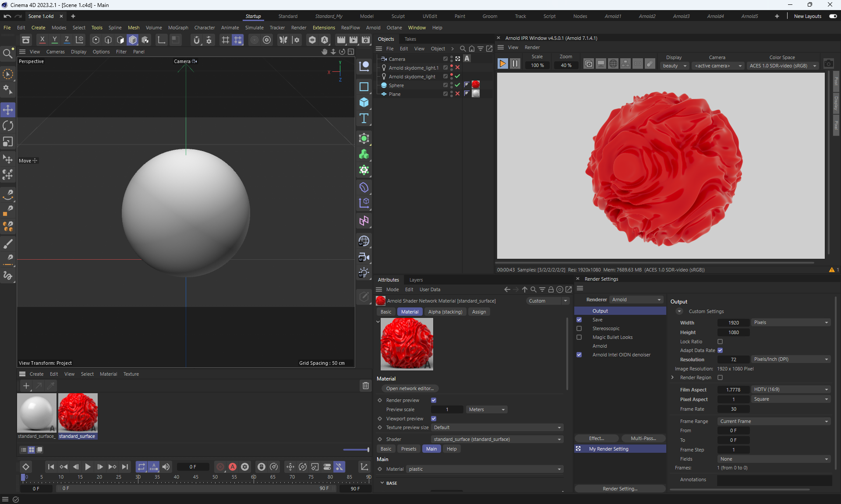Switch to the Alpha (stacking) tab
The width and height of the screenshot is (841, 504).
click(x=445, y=312)
